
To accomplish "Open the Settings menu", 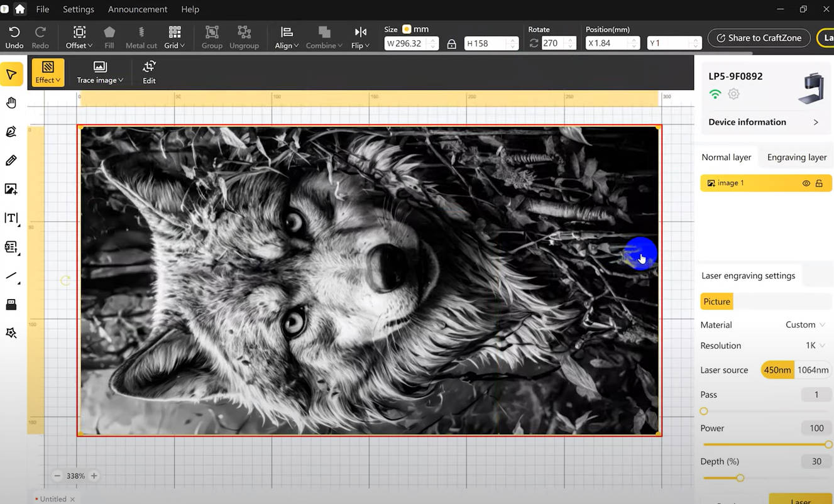I will [79, 9].
